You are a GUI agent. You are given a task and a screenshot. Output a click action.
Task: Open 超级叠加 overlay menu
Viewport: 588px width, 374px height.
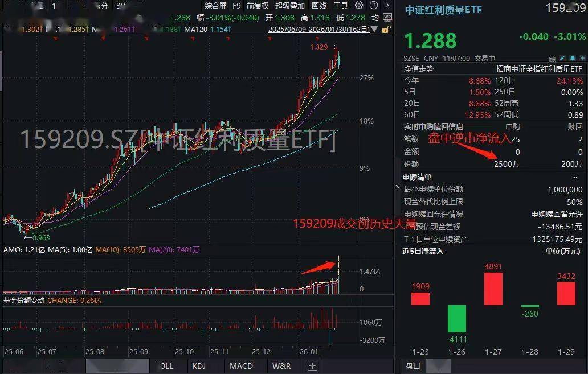pos(290,6)
